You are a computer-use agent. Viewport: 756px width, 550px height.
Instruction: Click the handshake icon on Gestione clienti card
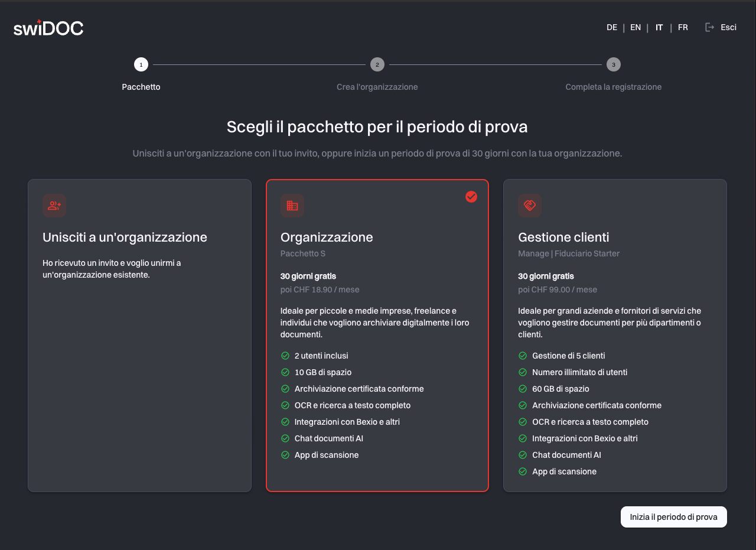click(530, 206)
